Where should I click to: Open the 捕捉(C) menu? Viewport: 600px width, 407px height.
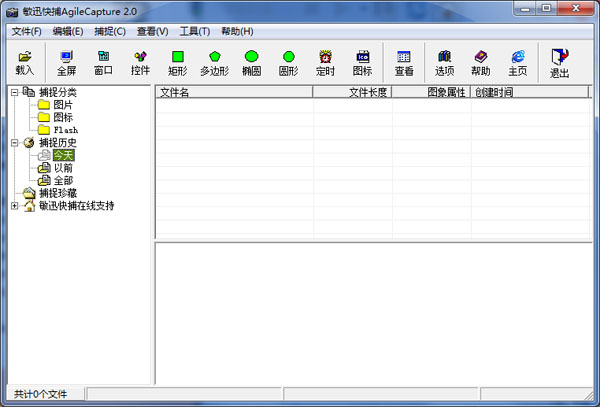(110, 31)
